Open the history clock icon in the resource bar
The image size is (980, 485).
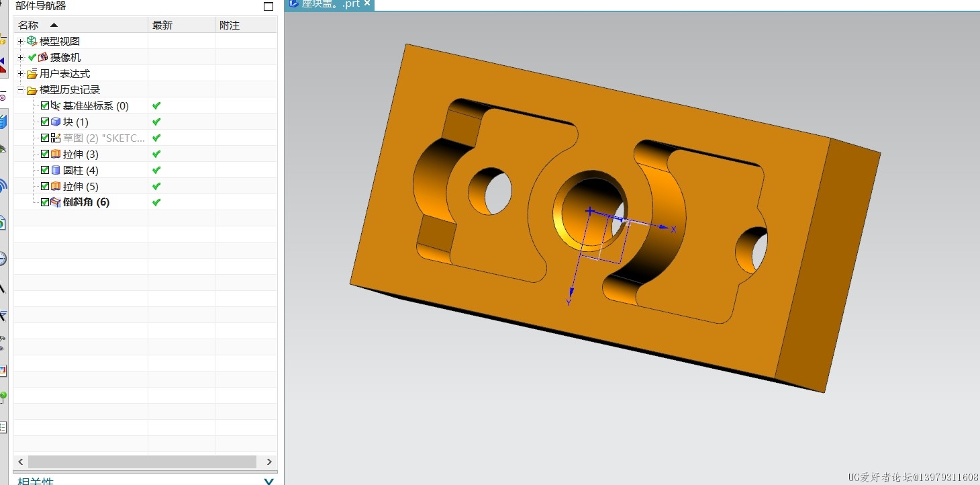2,259
